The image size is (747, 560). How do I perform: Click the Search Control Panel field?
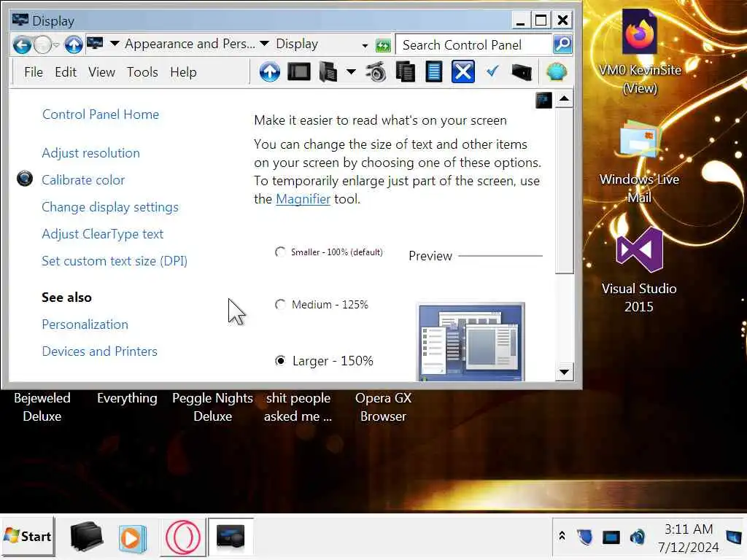[473, 44]
